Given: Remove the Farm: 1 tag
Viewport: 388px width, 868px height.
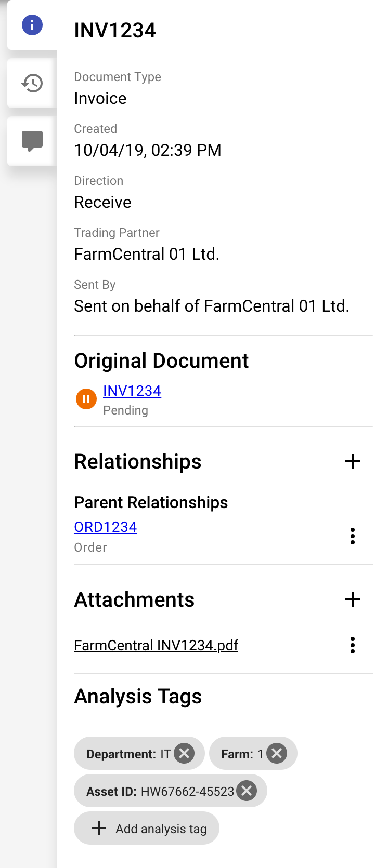Looking at the screenshot, I should 277,753.
